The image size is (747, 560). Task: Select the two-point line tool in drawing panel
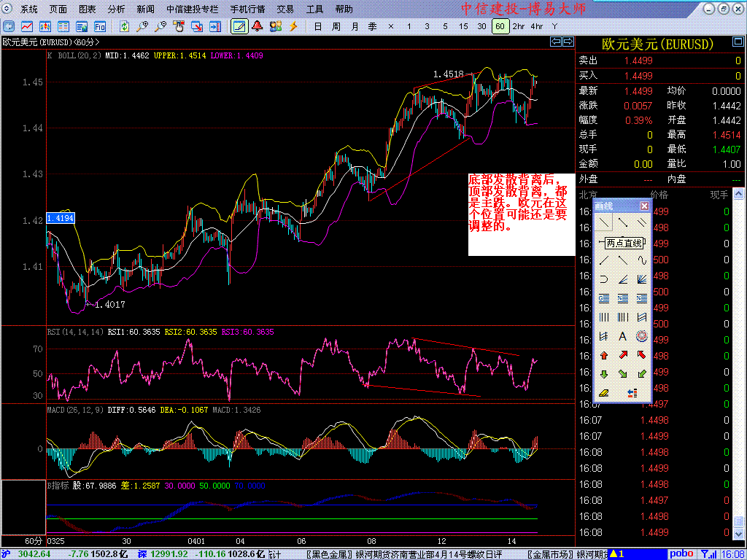pyautogui.click(x=604, y=222)
